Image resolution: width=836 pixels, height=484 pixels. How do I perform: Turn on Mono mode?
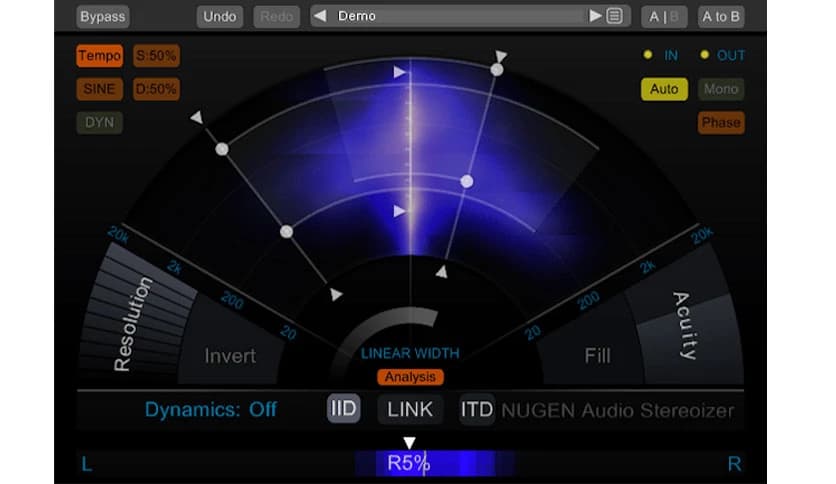721,89
